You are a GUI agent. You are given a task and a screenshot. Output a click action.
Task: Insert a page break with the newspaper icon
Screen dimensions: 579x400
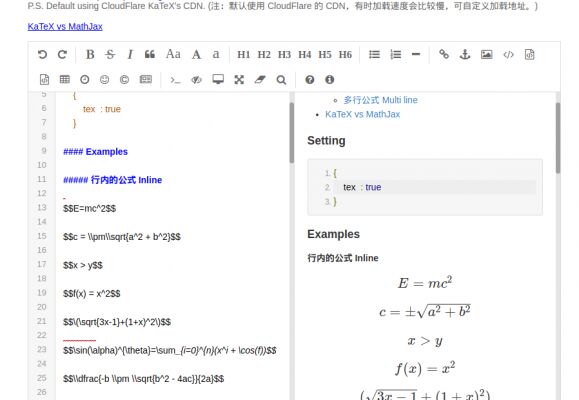(145, 79)
